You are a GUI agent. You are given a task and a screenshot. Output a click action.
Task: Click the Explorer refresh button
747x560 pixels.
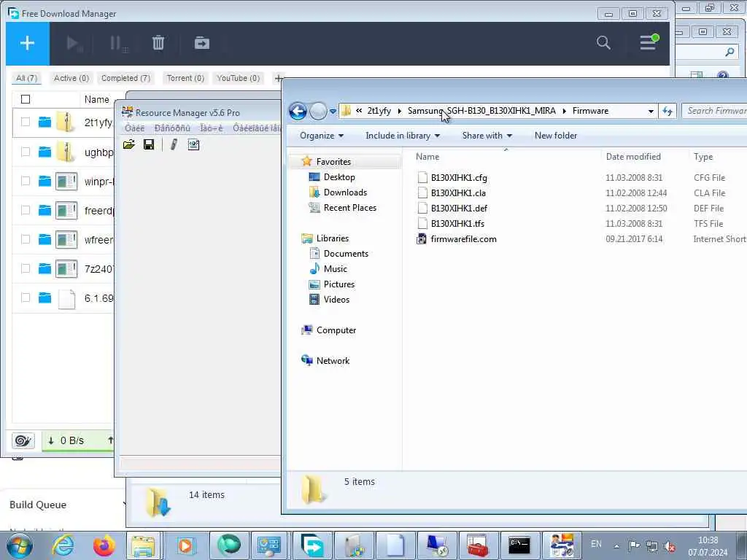point(667,111)
